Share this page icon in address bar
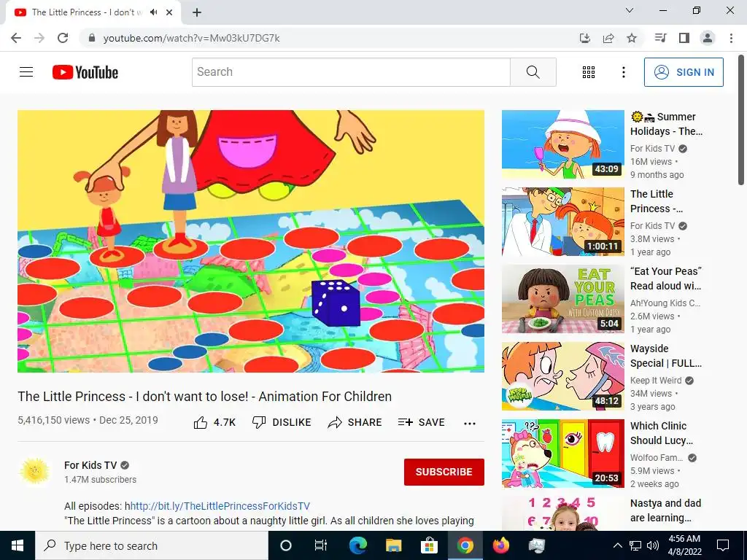 [608, 38]
